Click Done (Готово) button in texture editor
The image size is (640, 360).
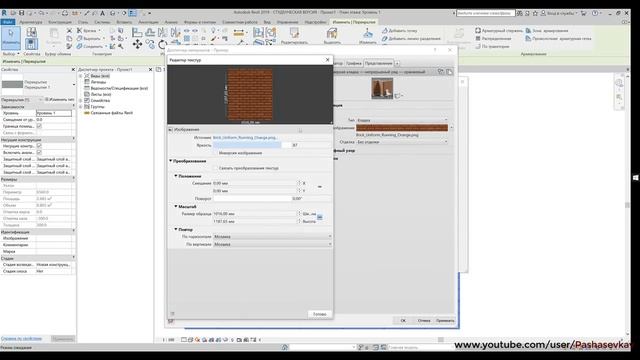click(x=320, y=314)
